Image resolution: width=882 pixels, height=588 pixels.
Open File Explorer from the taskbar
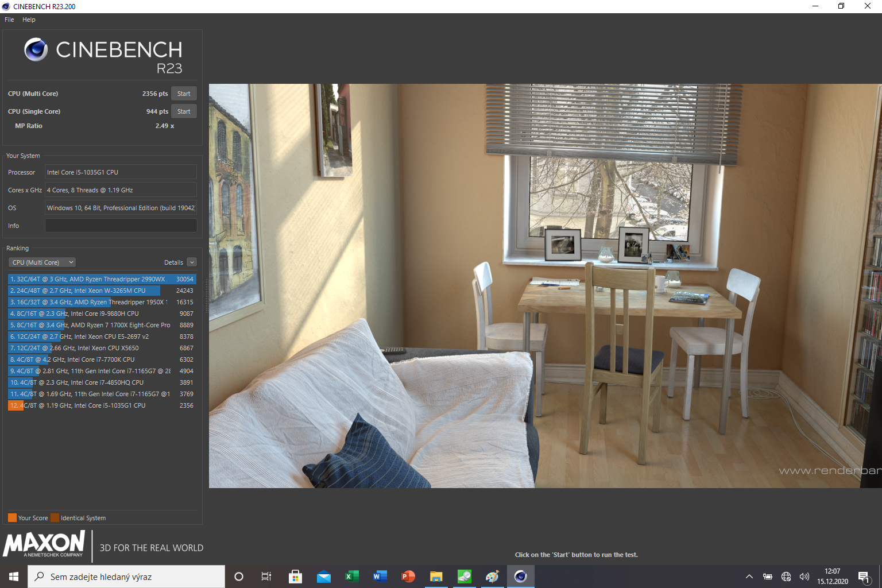point(436,577)
